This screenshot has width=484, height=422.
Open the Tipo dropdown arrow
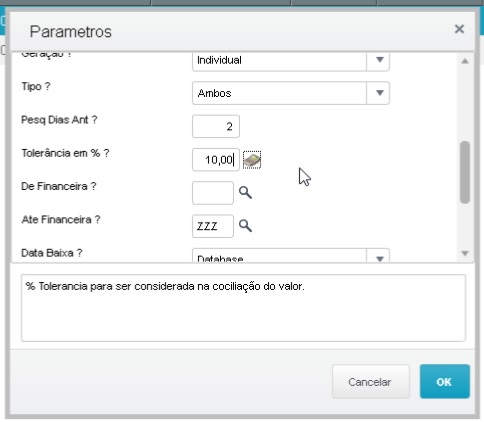(x=378, y=93)
